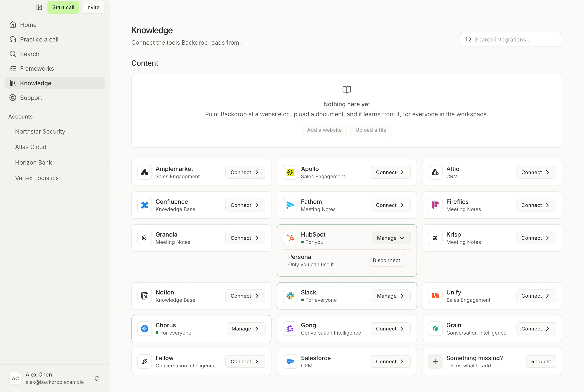This screenshot has height=392, width=584.
Task: Open Practice a call page
Action: click(55, 39)
